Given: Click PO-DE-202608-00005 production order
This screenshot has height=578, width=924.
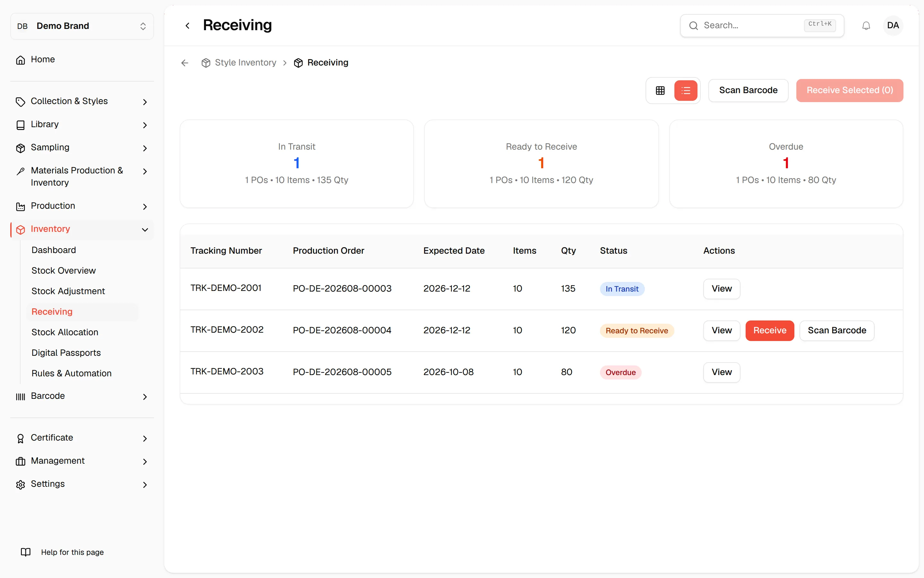Looking at the screenshot, I should [342, 372].
